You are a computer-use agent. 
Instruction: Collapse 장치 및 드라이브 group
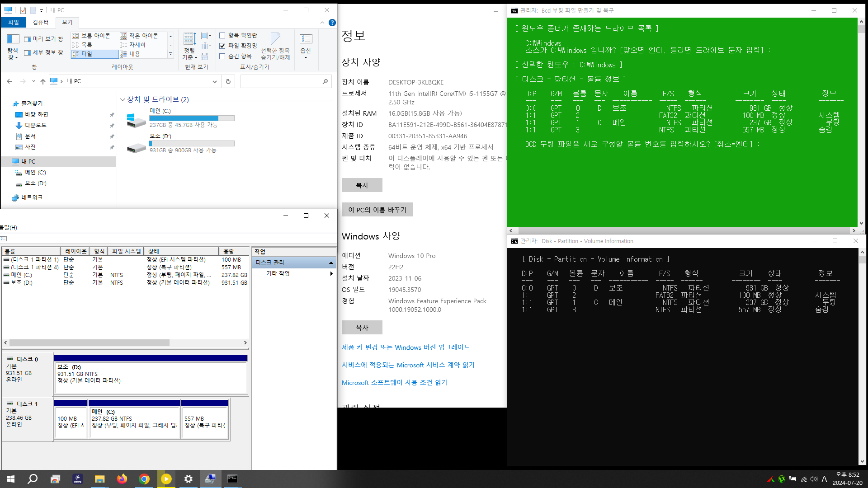pyautogui.click(x=123, y=99)
